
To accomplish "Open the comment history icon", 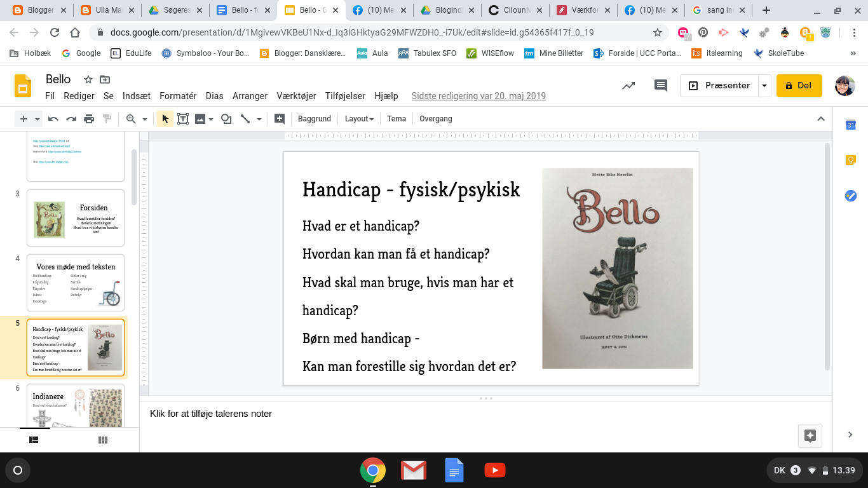I will pos(661,86).
